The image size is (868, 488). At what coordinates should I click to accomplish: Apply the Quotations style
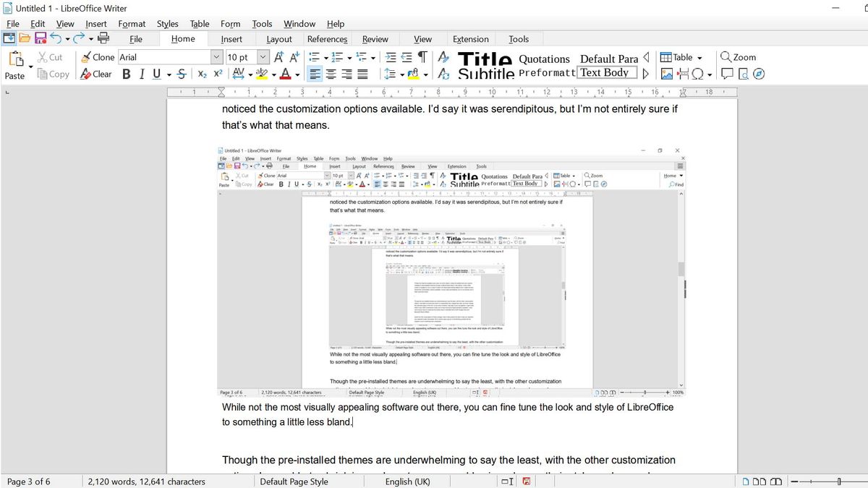click(x=544, y=59)
